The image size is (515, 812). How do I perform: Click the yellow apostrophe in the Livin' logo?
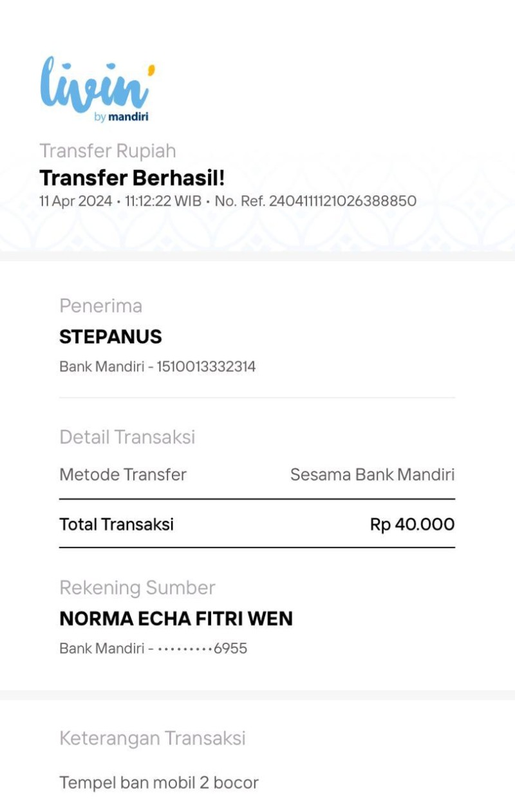(152, 71)
